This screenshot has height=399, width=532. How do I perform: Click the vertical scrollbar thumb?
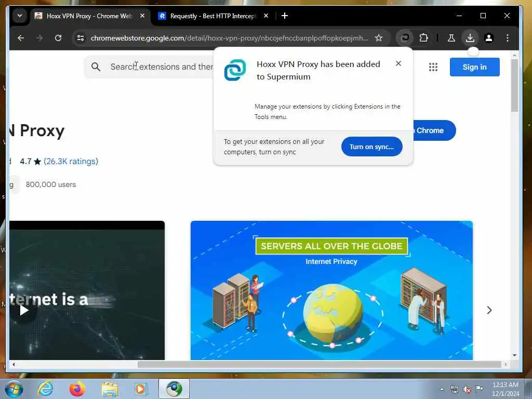click(514, 85)
